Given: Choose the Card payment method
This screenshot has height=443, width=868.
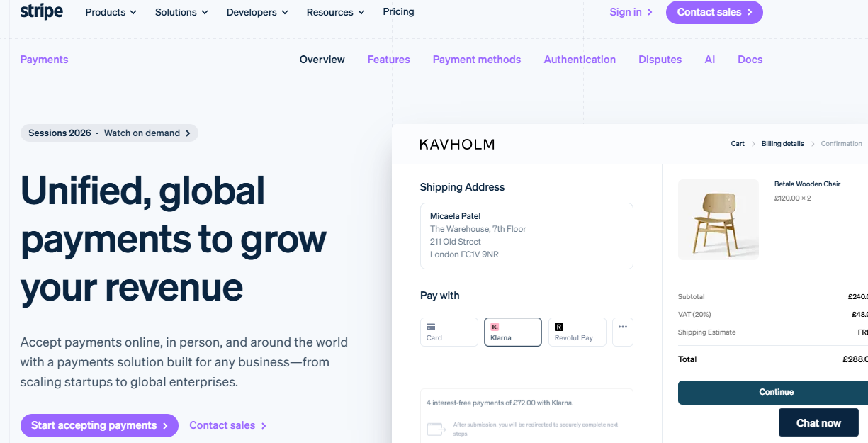Looking at the screenshot, I should pos(449,332).
